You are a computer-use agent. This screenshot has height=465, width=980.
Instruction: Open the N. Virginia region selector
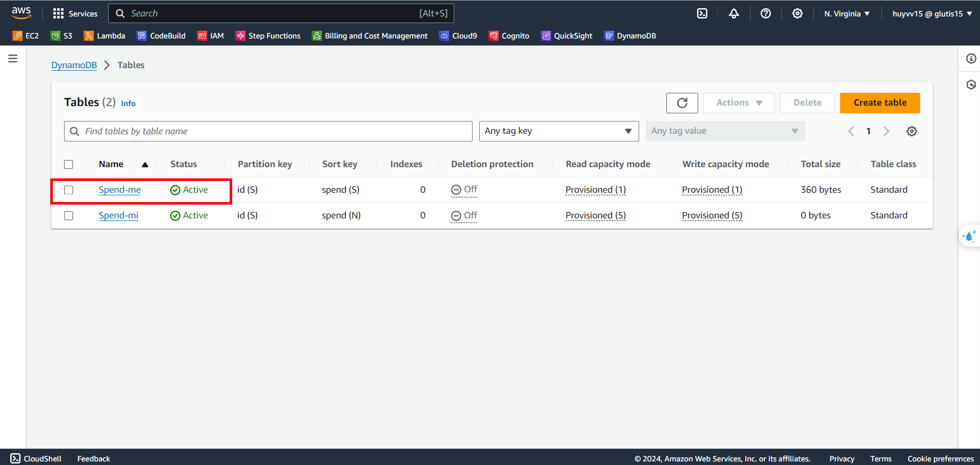tap(847, 14)
